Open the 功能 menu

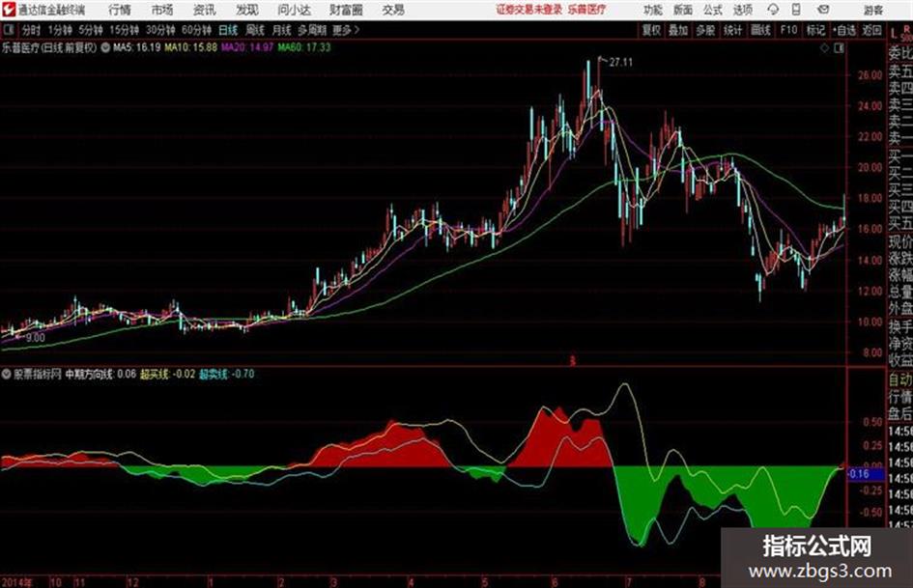click(x=653, y=10)
